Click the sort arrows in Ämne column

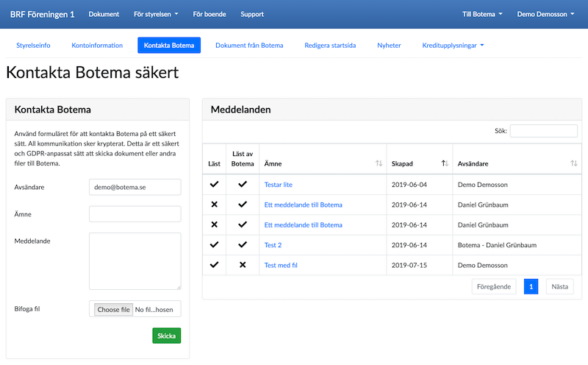click(379, 163)
